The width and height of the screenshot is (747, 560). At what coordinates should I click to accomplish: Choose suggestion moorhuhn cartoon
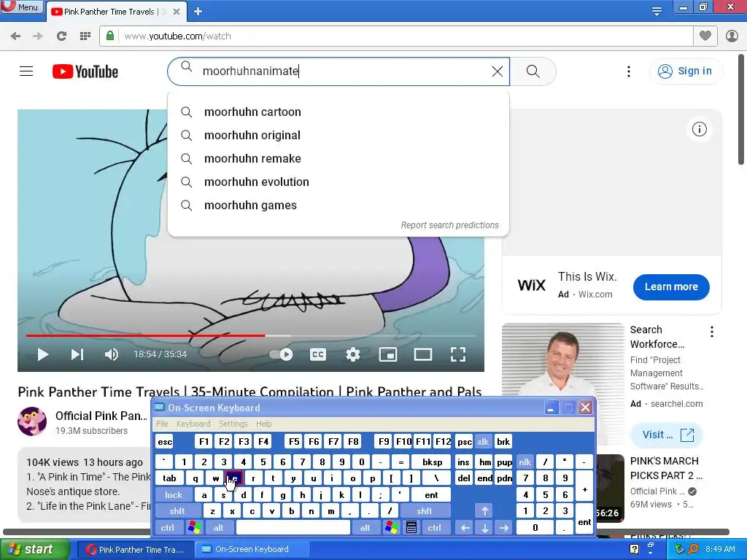click(x=338, y=112)
